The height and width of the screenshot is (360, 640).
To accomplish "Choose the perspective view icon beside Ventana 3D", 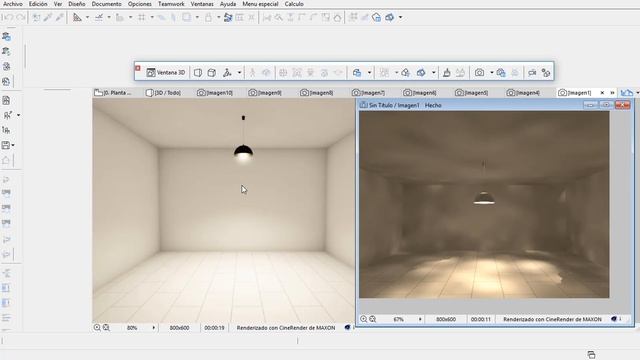I will pos(198,73).
